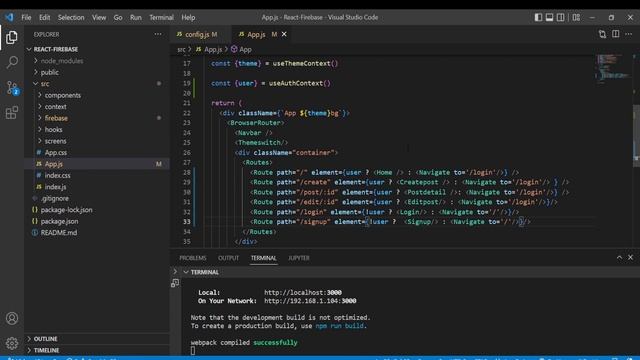640x360 pixels.
Task: Switch to the PROBLEMS panel tab
Action: pyautogui.click(x=193, y=258)
